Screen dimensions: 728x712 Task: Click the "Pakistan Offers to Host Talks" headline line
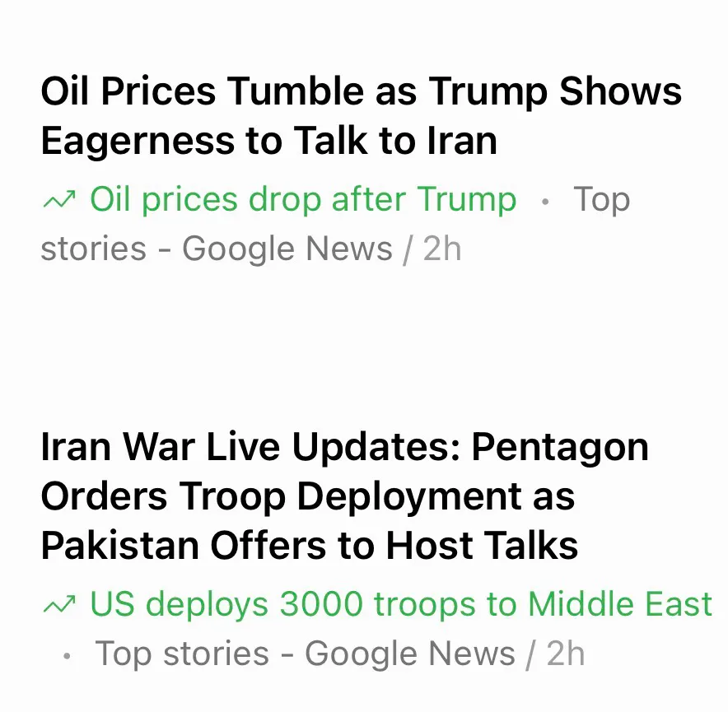[309, 546]
